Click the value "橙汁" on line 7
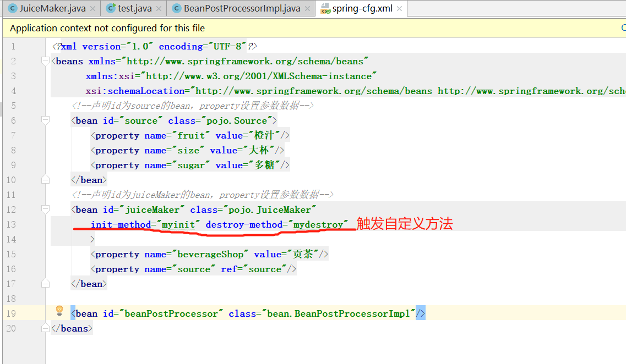This screenshot has height=364, width=626. 264,136
